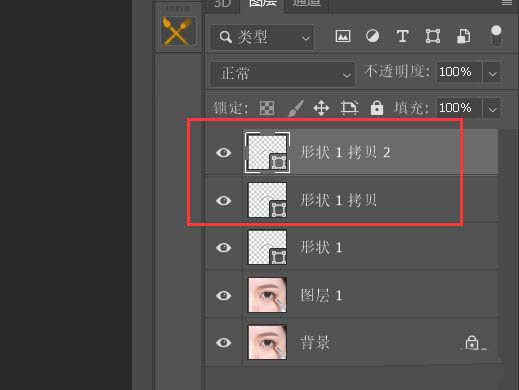The width and height of the screenshot is (519, 390).
Task: Hide the 形状 1 layer
Action: (x=223, y=248)
